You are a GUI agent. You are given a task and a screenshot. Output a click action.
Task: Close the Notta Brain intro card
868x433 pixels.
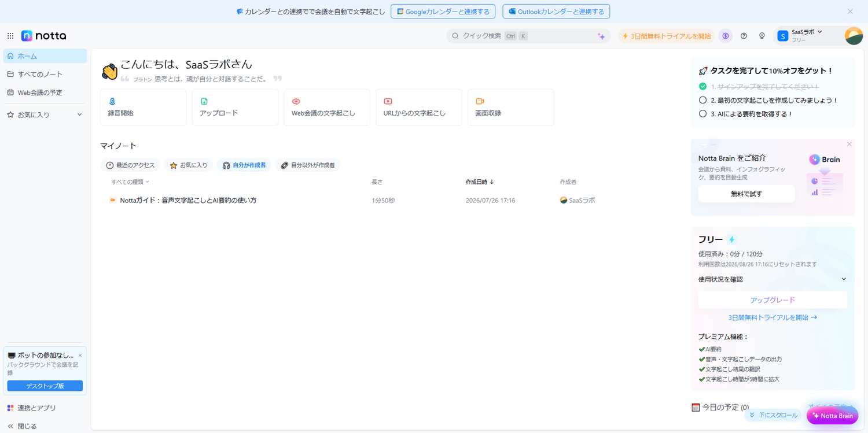click(x=849, y=144)
